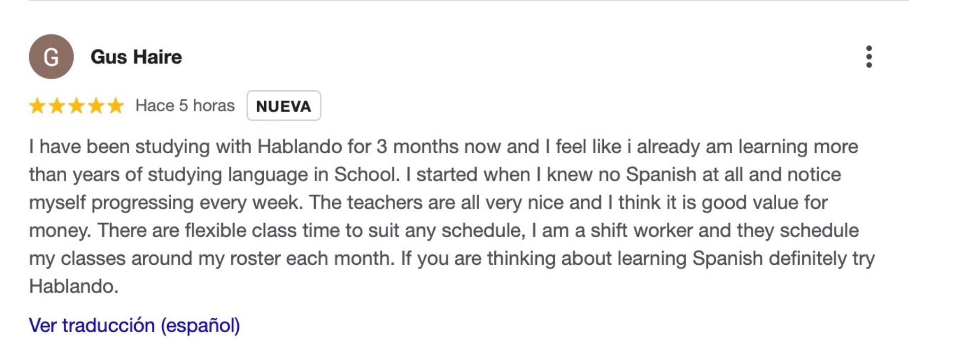Click the third rating star
Image resolution: width=980 pixels, height=355 pixels.
pyautogui.click(x=77, y=106)
